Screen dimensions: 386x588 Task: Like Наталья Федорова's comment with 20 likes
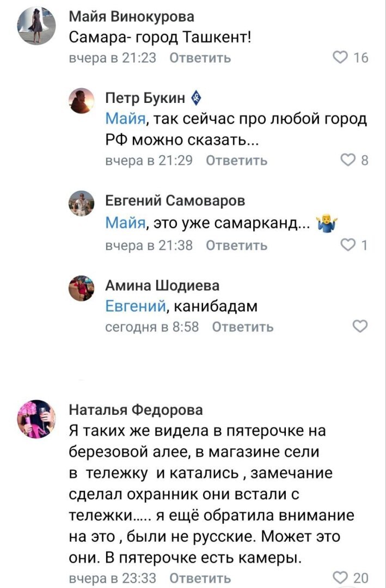(340, 577)
